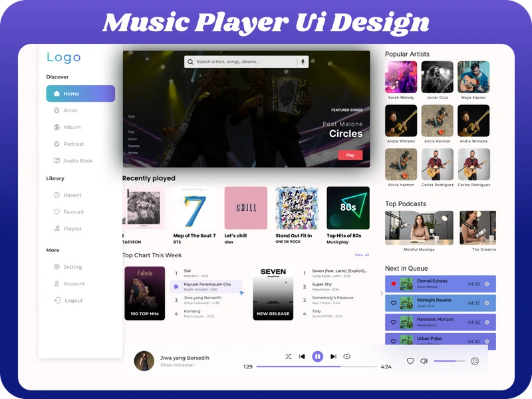Click the Podcast icon in Discover
This screenshot has height=399, width=532.
56,144
